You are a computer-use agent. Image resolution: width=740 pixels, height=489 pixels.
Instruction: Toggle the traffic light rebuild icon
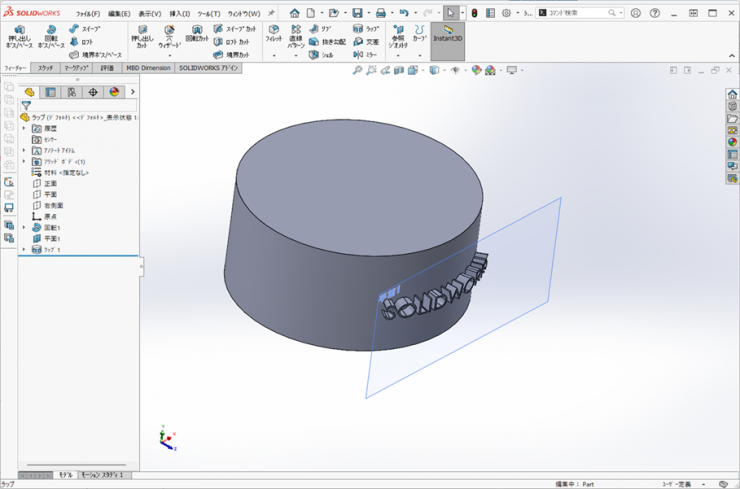tap(474, 13)
